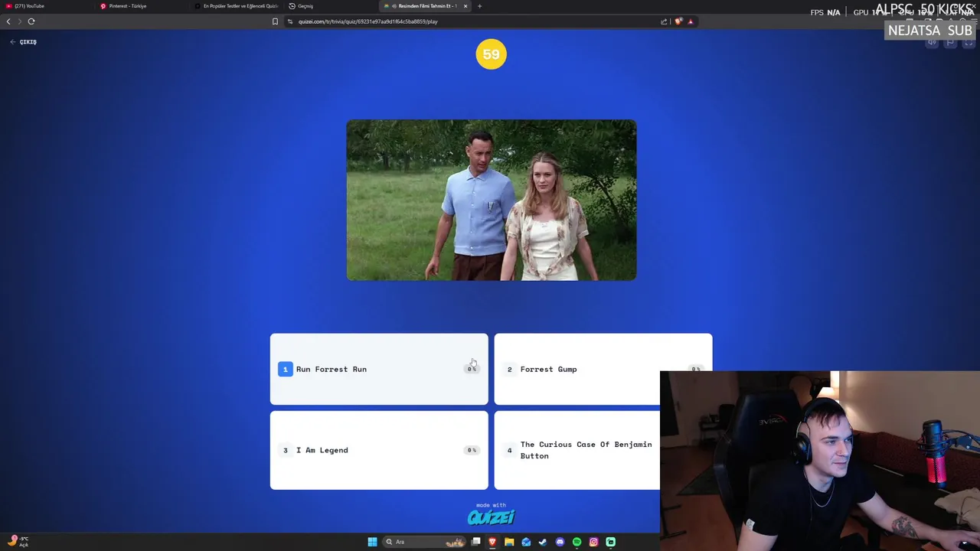Click the movie still image
This screenshot has width=980, height=551.
click(x=491, y=201)
